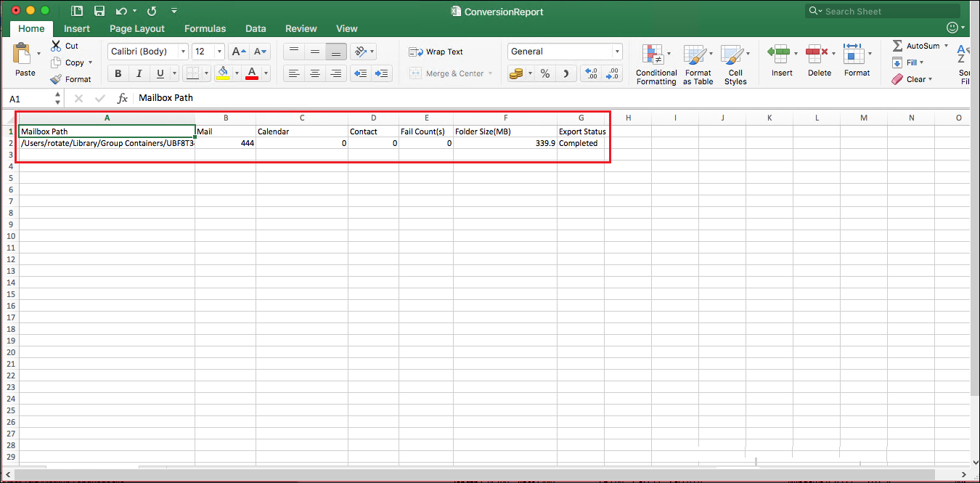Select the Format painter brush

point(56,79)
